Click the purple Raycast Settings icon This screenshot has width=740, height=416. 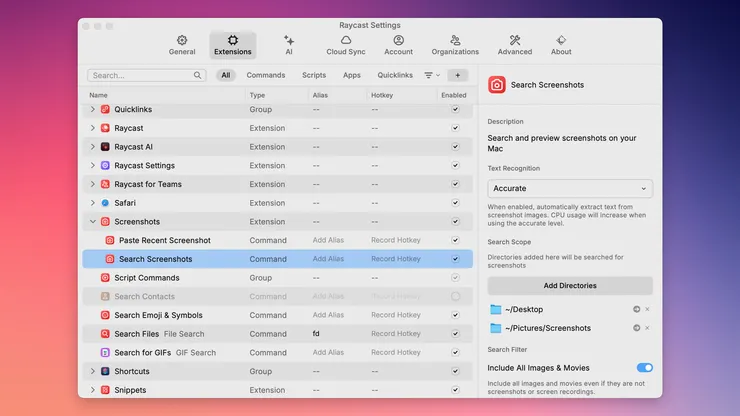[x=105, y=165]
